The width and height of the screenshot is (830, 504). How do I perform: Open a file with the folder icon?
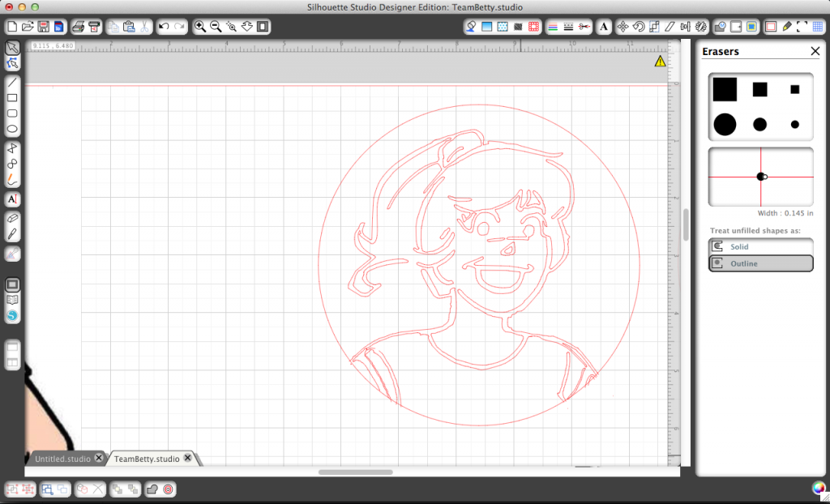coord(28,27)
